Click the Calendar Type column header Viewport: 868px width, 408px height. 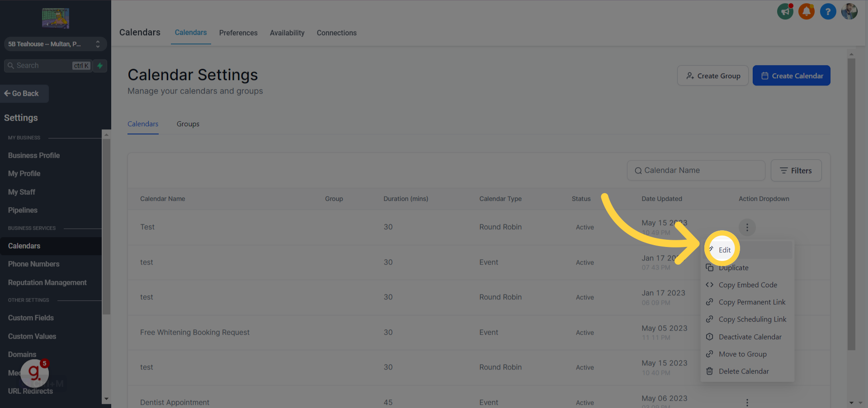(500, 199)
